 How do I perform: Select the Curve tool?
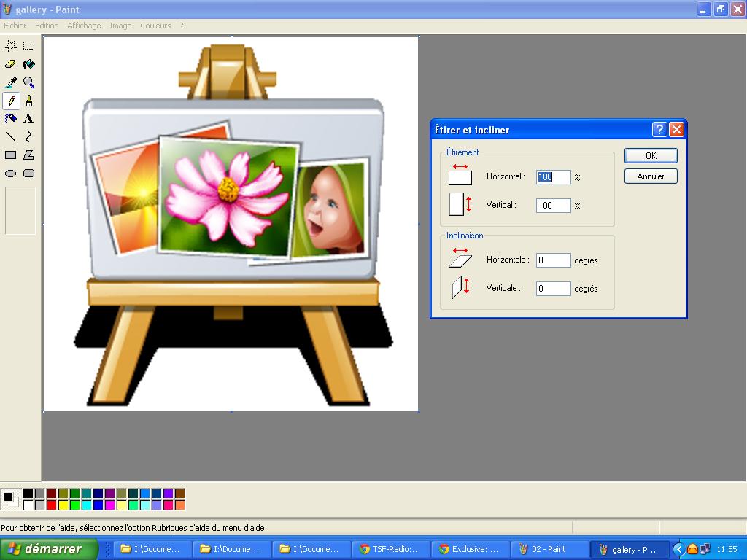pos(29,136)
